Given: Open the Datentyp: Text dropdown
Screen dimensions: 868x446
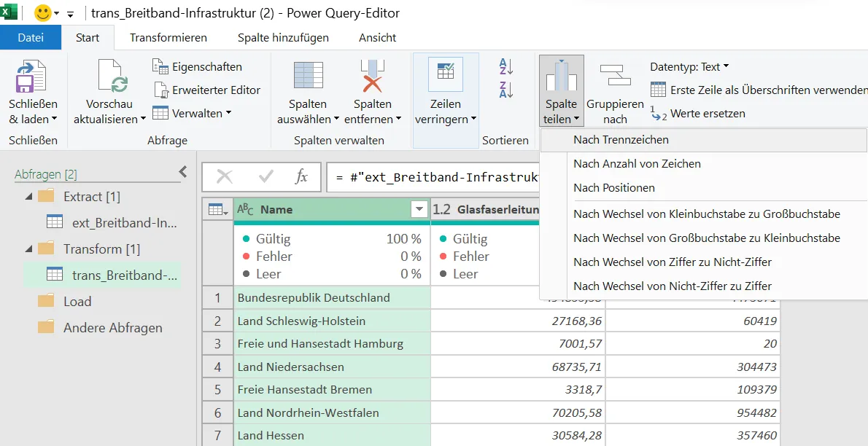Looking at the screenshot, I should coord(690,67).
